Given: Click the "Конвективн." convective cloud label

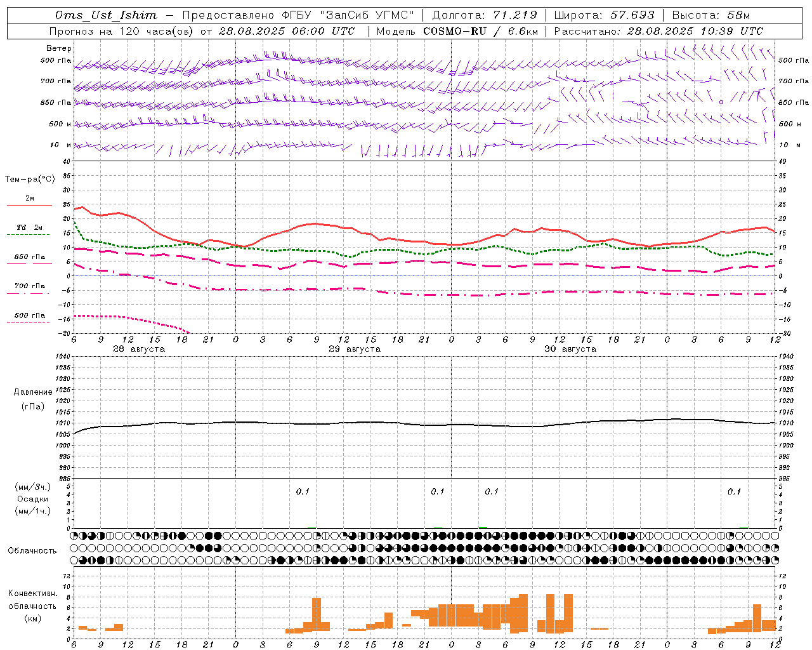Looking at the screenshot, I should (x=33, y=594).
